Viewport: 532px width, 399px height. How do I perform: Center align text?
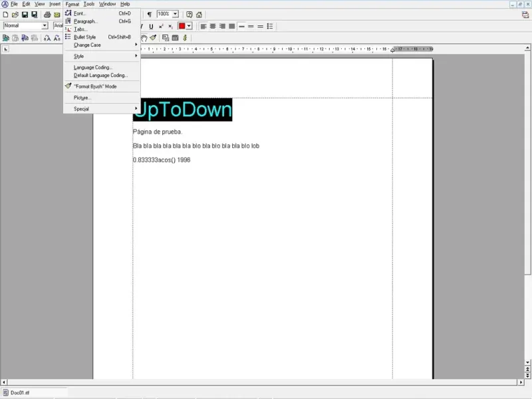pos(213,27)
